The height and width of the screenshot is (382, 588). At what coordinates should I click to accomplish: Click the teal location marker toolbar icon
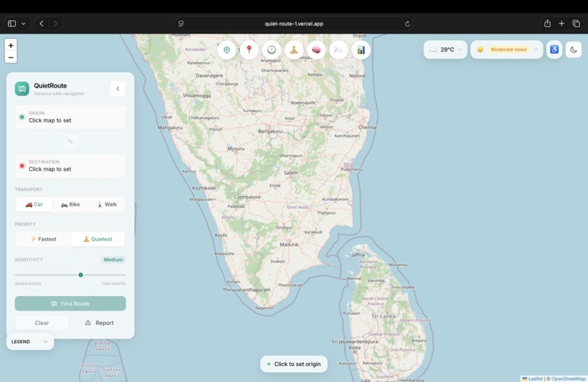(226, 50)
